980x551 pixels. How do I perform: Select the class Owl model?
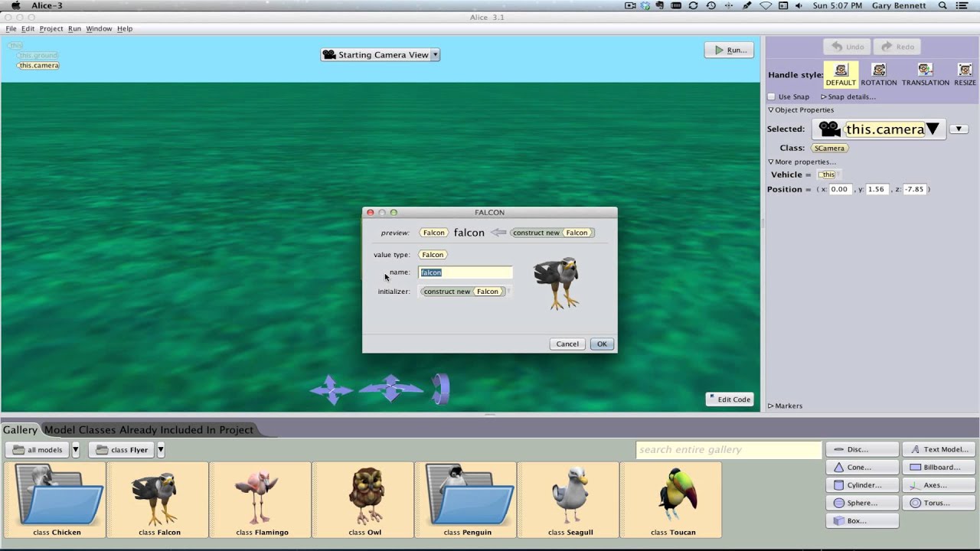pos(363,500)
